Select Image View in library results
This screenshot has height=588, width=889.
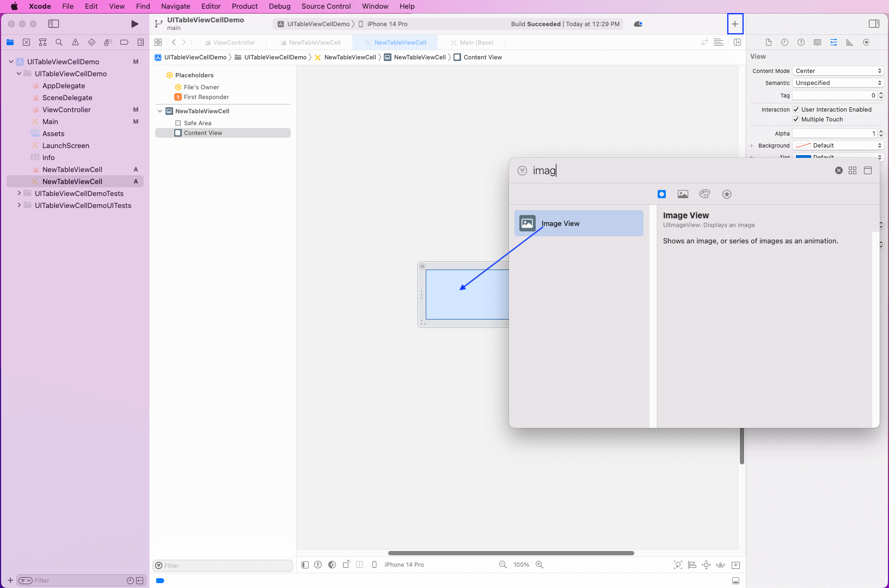(x=579, y=223)
